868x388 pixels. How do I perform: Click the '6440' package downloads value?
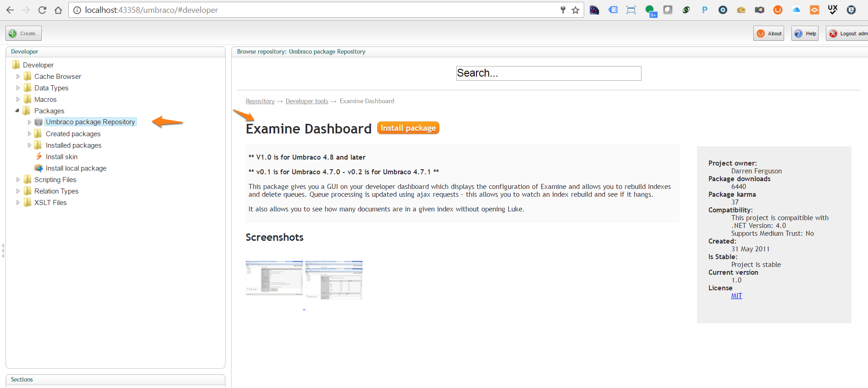click(739, 187)
